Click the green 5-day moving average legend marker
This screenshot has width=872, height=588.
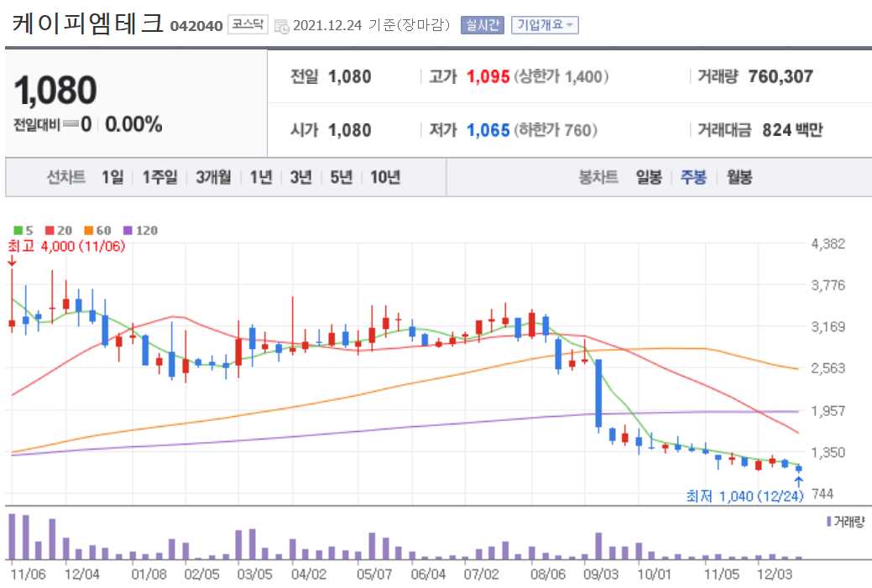tap(18, 230)
